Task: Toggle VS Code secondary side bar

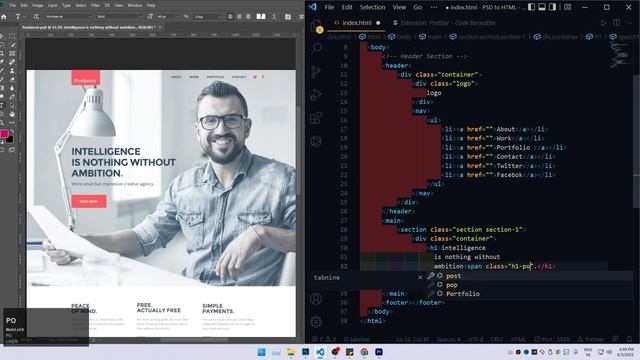Action: tap(553, 7)
